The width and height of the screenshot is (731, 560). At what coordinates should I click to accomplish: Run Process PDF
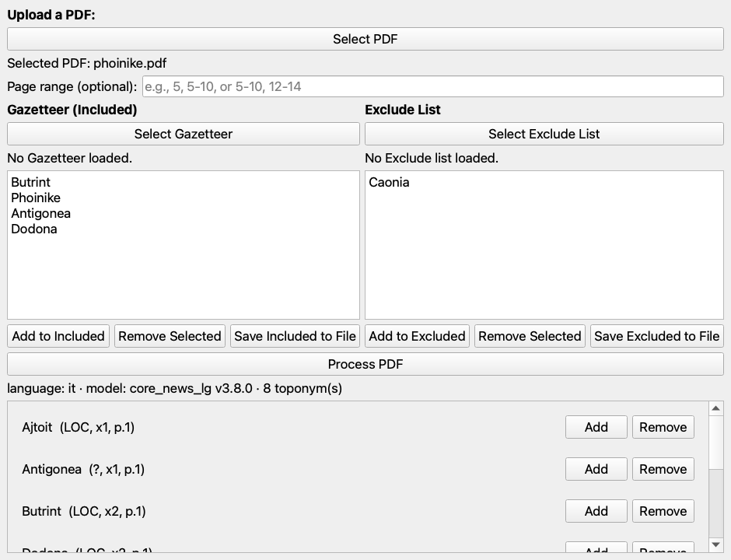coord(365,364)
